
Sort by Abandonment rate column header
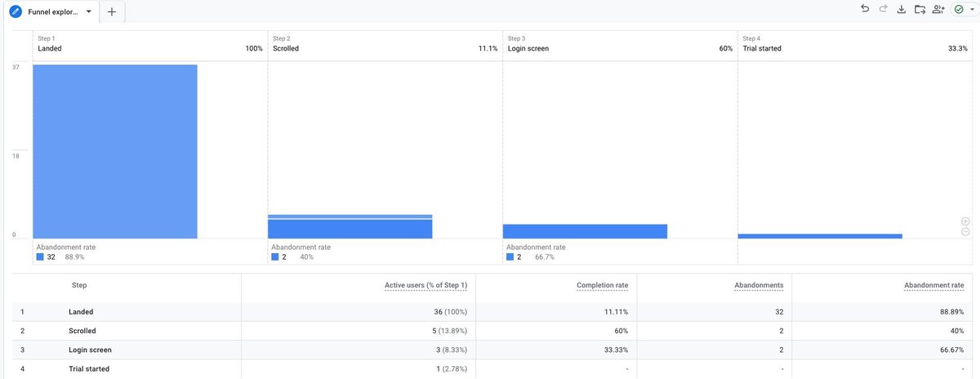pyautogui.click(x=934, y=285)
